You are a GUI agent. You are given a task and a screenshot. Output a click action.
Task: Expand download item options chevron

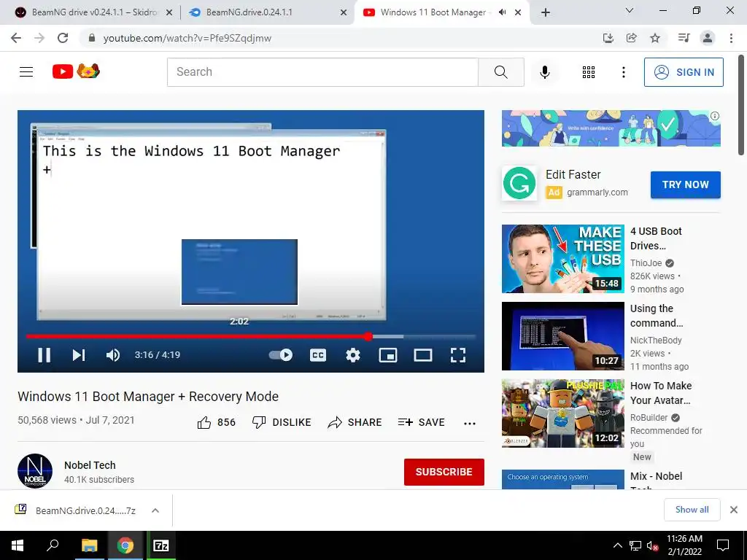click(155, 510)
